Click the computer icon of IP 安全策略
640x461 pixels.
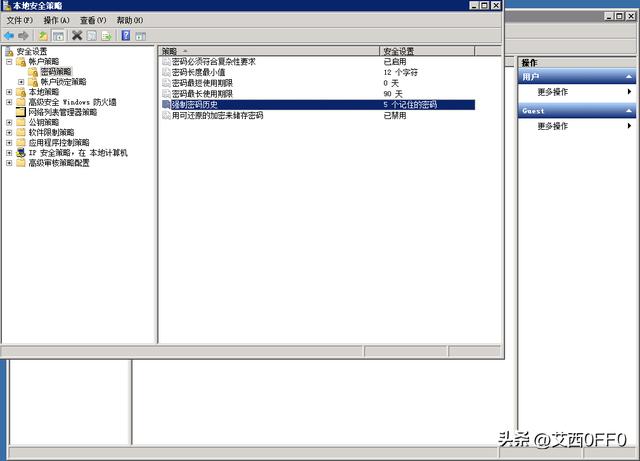click(x=21, y=153)
